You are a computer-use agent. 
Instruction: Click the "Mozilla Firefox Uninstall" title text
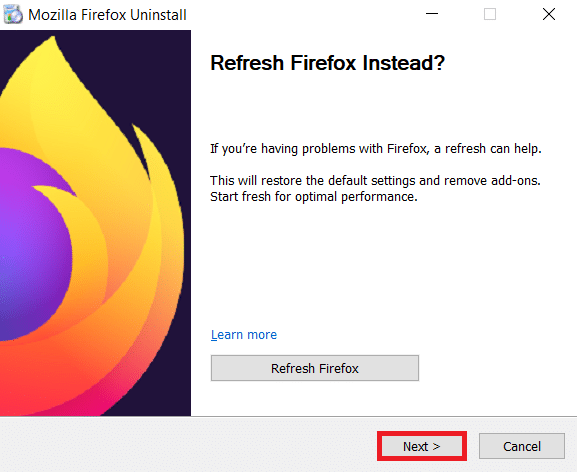point(107,15)
